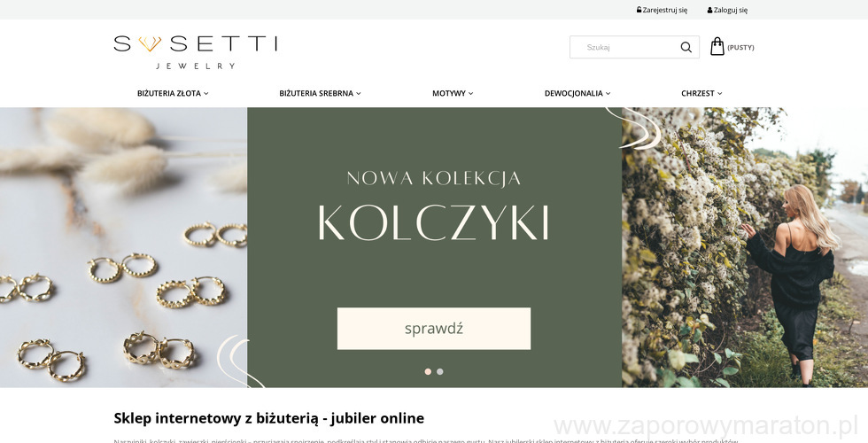Click the sprawdź button on banner
This screenshot has width=868, height=443.
pos(433,329)
